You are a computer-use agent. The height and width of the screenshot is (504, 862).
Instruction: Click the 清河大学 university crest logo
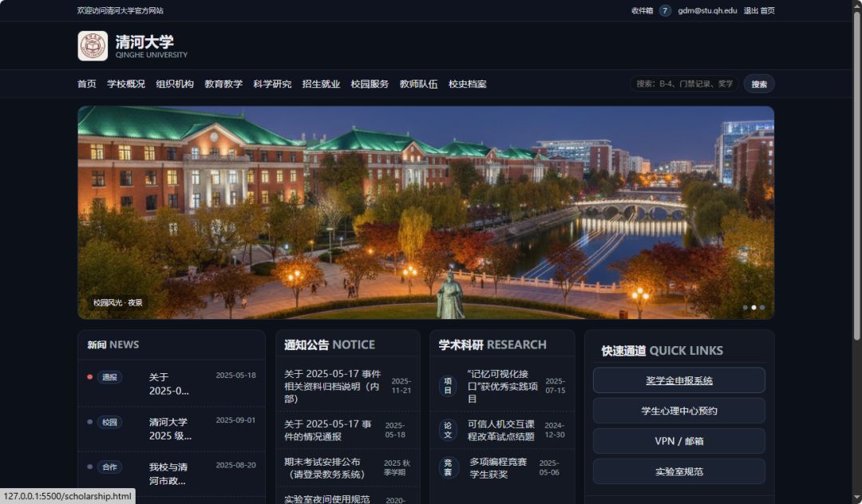pyautogui.click(x=91, y=45)
